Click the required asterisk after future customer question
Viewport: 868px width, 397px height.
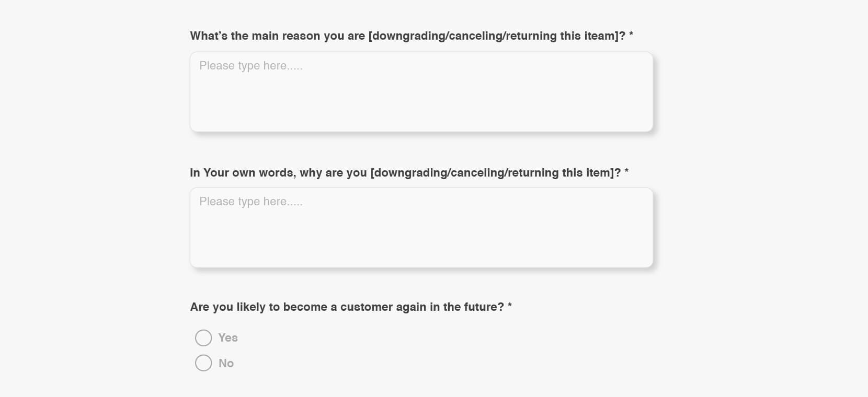(x=510, y=306)
